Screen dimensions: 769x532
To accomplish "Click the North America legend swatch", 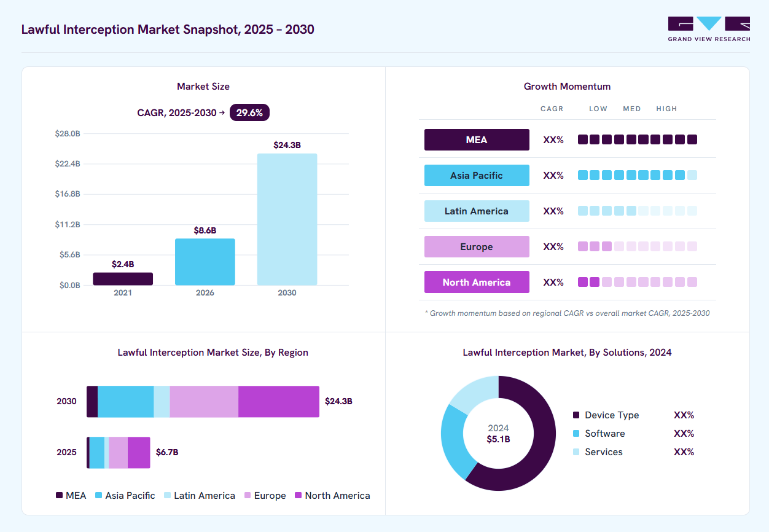I will [x=299, y=495].
